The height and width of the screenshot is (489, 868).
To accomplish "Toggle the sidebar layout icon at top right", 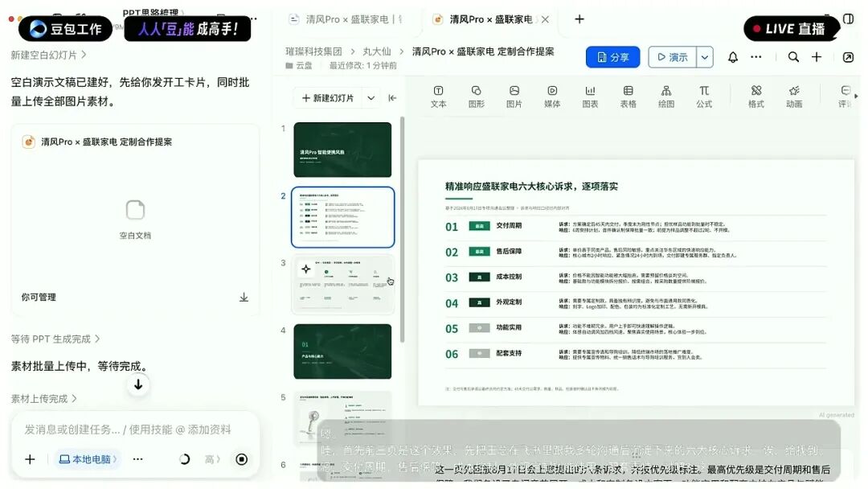I will (848, 19).
